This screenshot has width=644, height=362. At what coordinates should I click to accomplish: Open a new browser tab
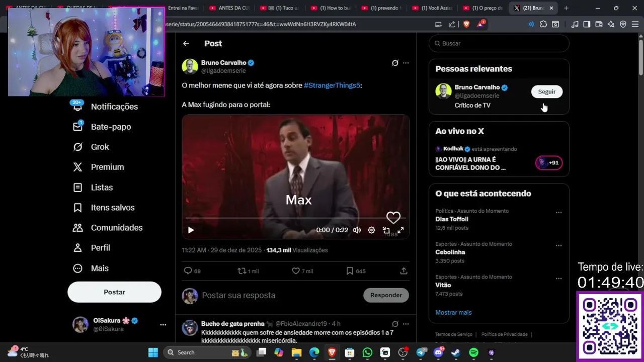[566, 8]
